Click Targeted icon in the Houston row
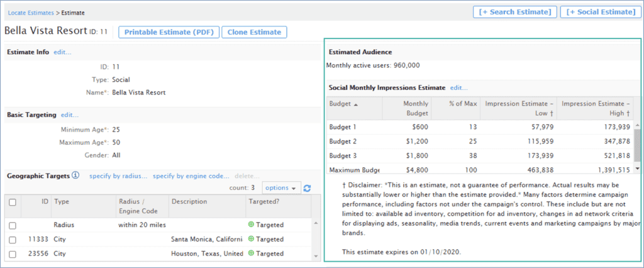Screen dimensions: 644x268 pos(252,254)
